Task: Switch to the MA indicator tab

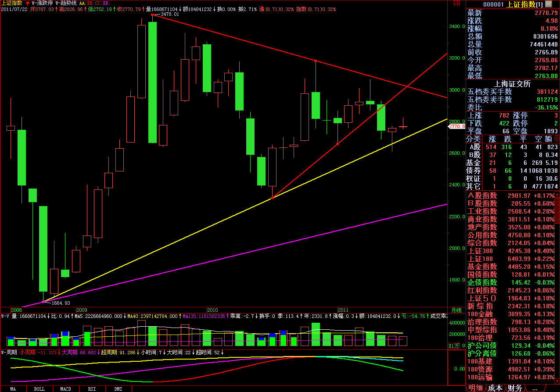Action: (x=13, y=389)
